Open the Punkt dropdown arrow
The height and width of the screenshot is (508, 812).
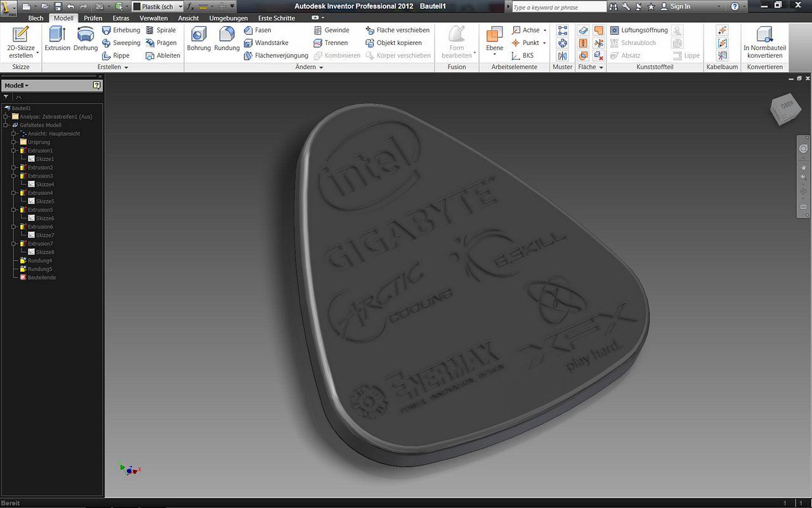(545, 43)
